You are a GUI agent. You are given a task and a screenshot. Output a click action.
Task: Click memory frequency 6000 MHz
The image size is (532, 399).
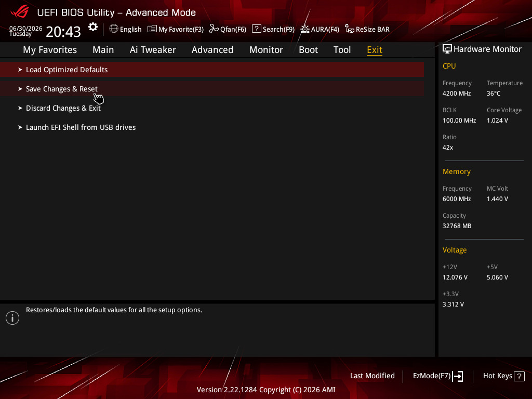tap(457, 199)
